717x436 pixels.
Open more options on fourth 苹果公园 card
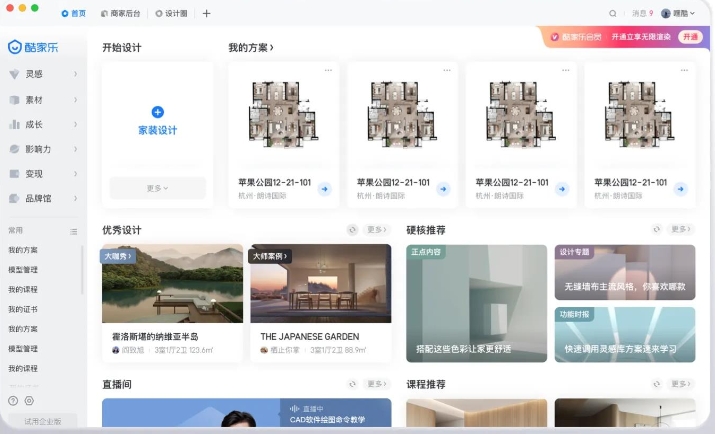point(684,70)
